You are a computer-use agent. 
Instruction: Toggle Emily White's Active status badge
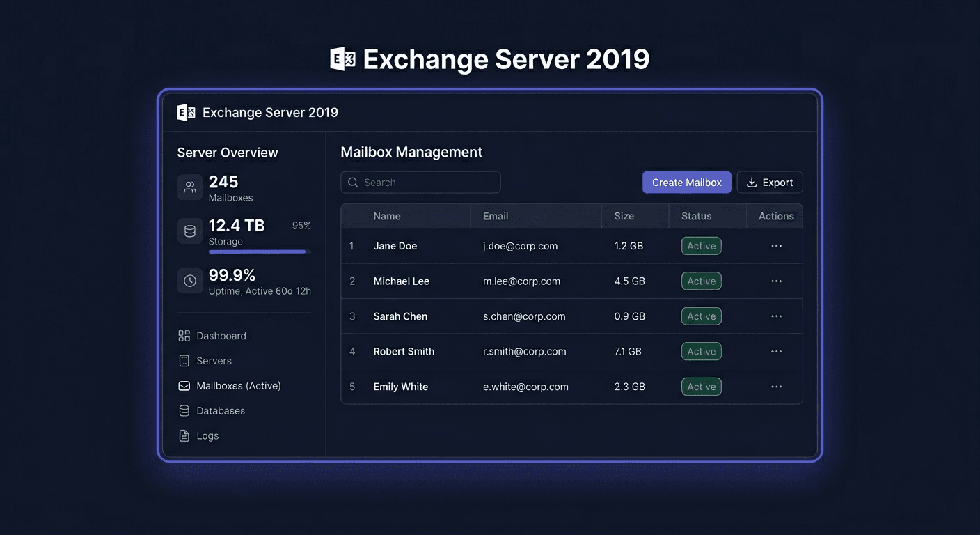(x=701, y=386)
